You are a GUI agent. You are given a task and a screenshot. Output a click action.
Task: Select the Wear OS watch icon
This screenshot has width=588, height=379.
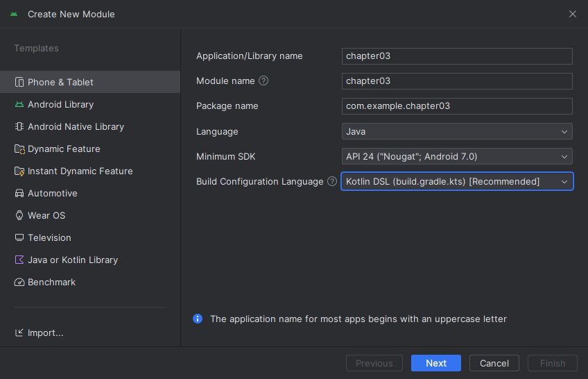click(x=19, y=215)
